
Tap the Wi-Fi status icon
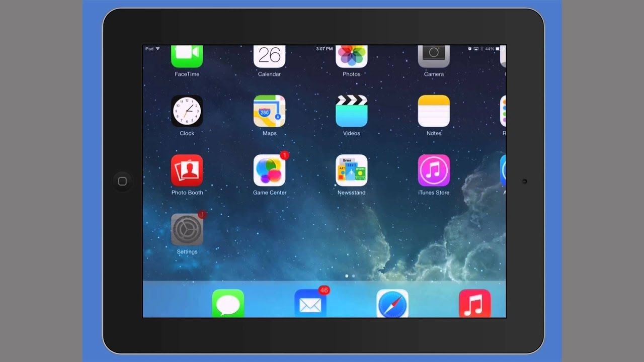click(157, 49)
